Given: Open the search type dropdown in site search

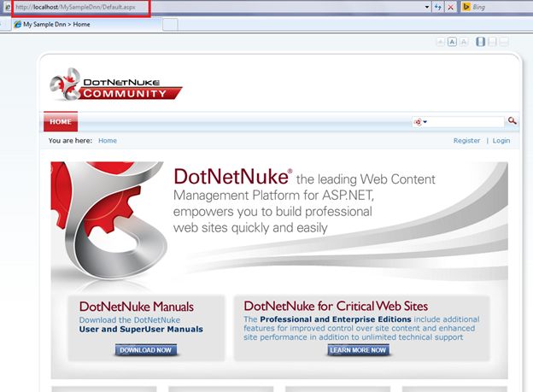Looking at the screenshot, I should point(420,122).
